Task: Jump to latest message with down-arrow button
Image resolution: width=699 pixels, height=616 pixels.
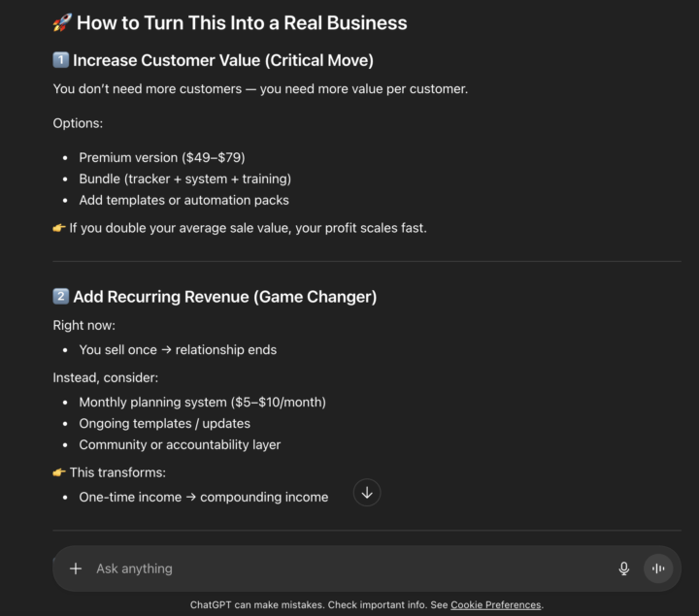Action: click(367, 493)
